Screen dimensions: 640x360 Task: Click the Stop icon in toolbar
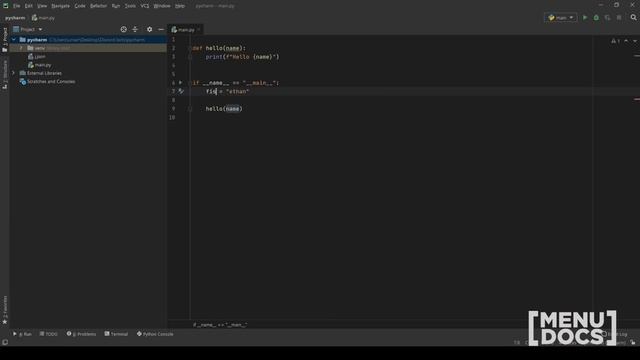[619, 18]
